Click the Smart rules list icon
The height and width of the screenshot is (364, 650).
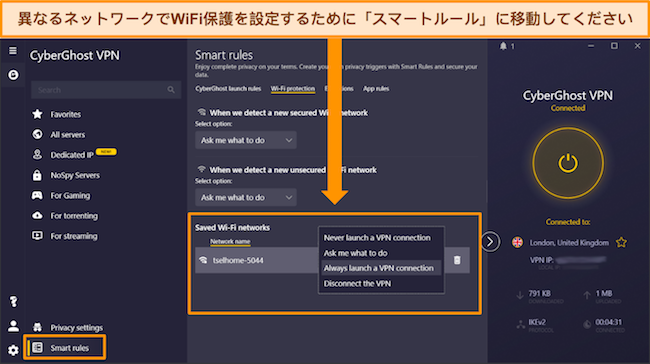click(x=37, y=347)
